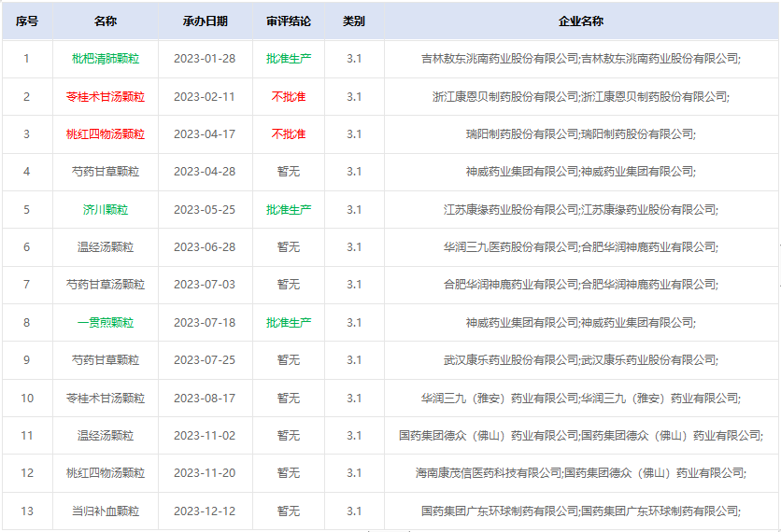The image size is (781, 532).
Task: Click 批准生产 conclusion in row 1
Action: point(289,59)
